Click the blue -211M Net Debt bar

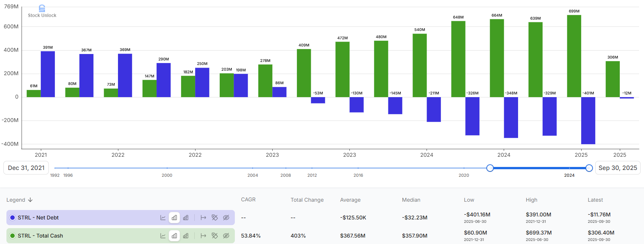434,110
